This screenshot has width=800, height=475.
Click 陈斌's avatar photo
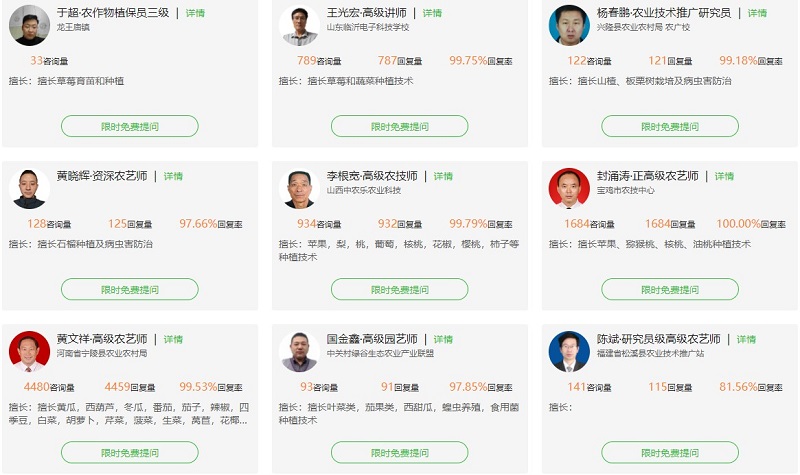click(x=569, y=351)
